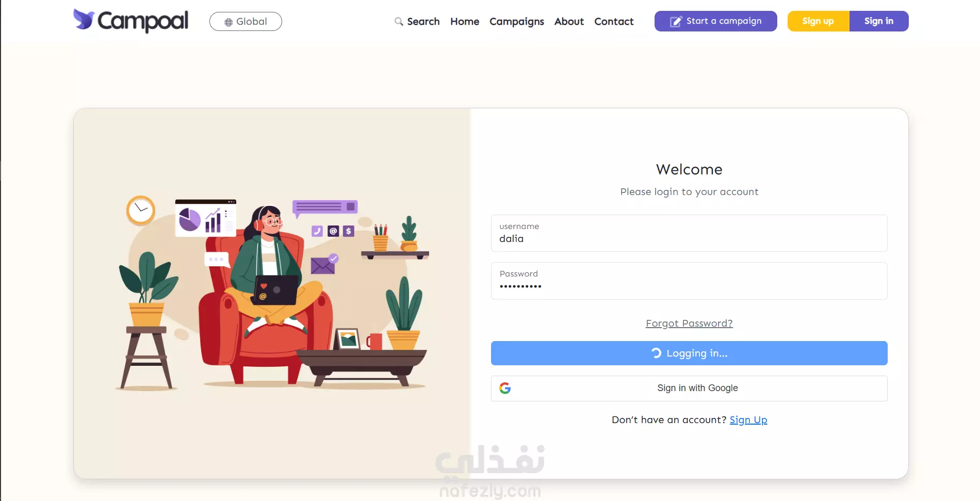
Task: Choose Sign in with Google
Action: [689, 388]
